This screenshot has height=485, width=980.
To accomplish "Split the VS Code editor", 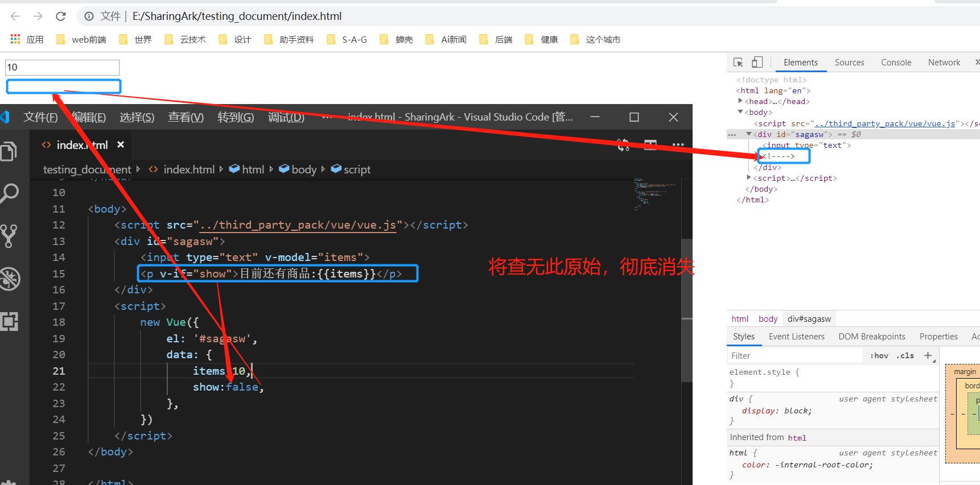I will pyautogui.click(x=650, y=145).
